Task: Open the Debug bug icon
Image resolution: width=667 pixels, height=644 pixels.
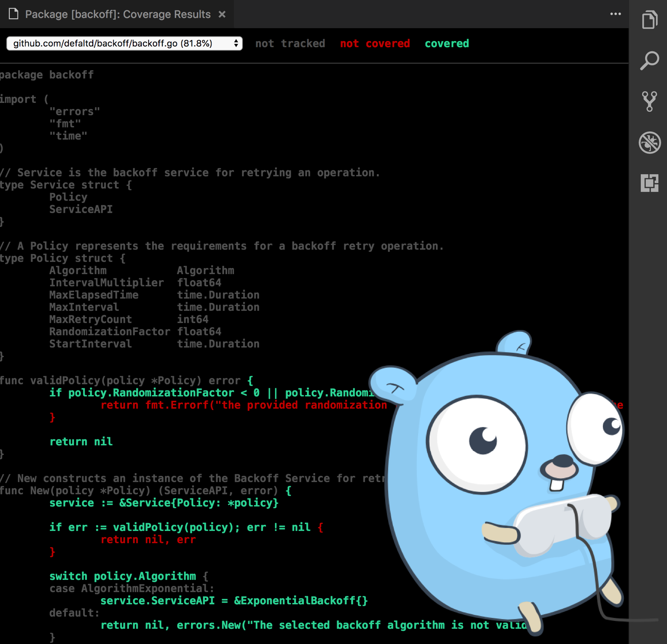Action: (x=649, y=142)
